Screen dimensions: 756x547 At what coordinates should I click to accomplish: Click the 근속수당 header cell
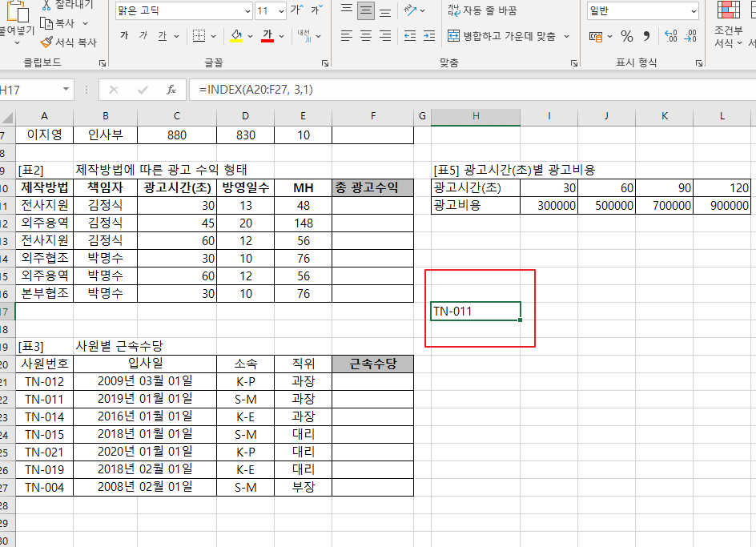pos(372,364)
